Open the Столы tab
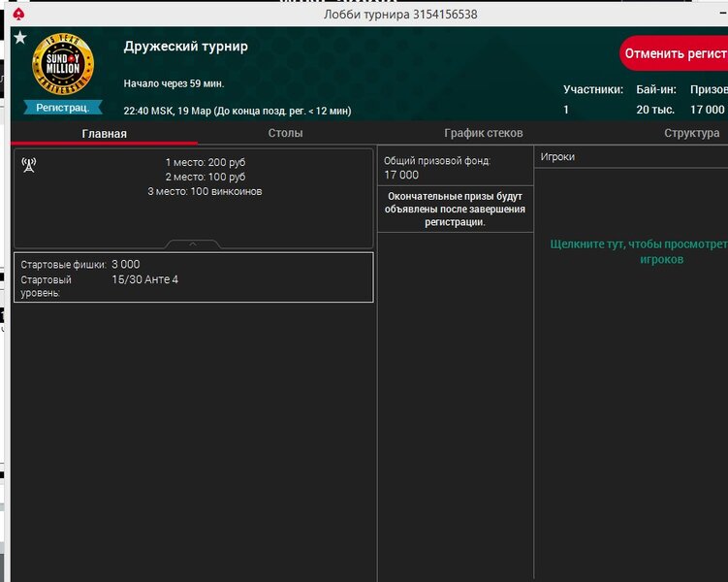 click(285, 133)
